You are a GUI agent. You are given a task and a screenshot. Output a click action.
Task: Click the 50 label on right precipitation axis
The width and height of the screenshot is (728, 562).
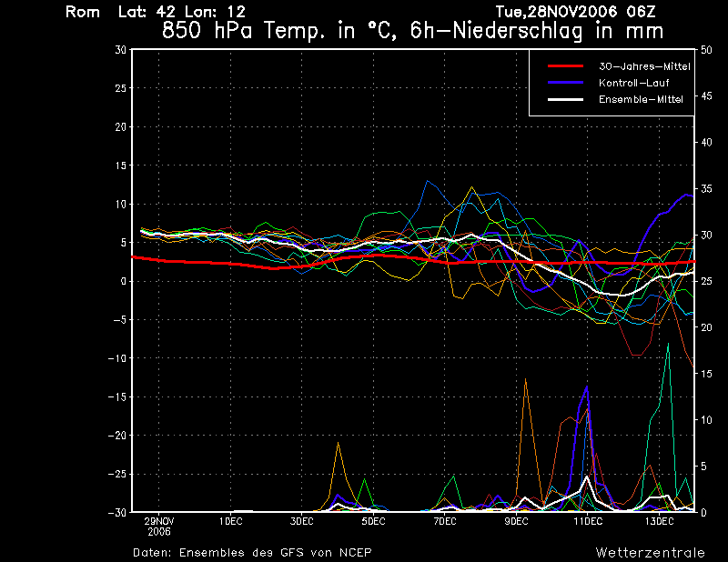(x=705, y=50)
